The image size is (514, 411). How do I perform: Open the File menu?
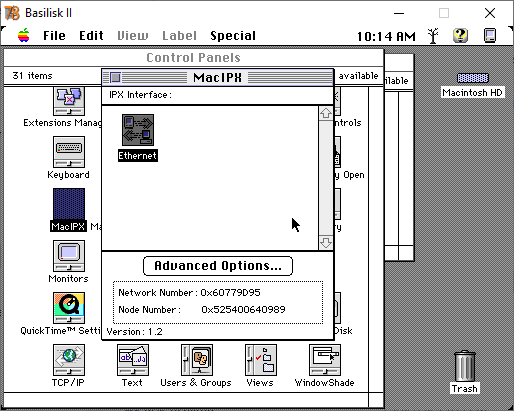(54, 36)
